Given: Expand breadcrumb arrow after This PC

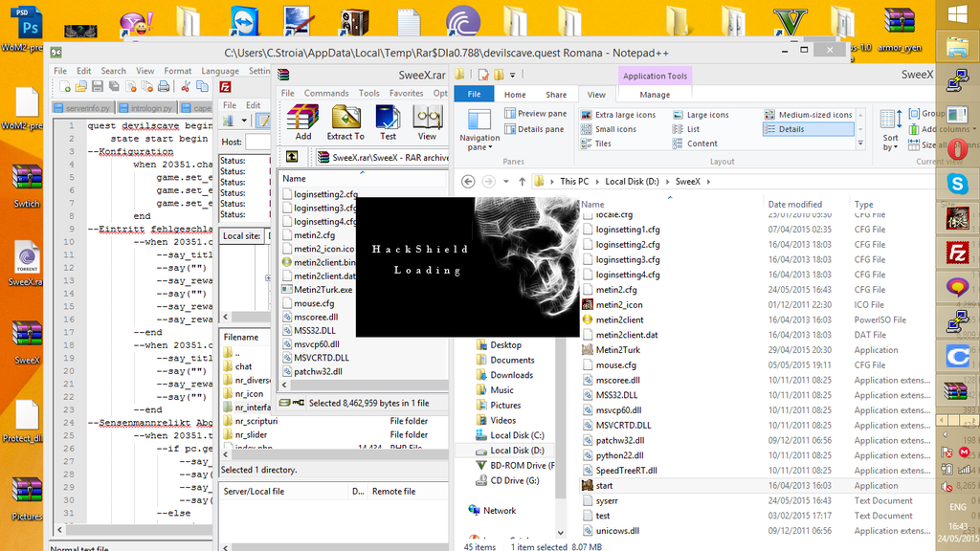Looking at the screenshot, I should tap(597, 182).
